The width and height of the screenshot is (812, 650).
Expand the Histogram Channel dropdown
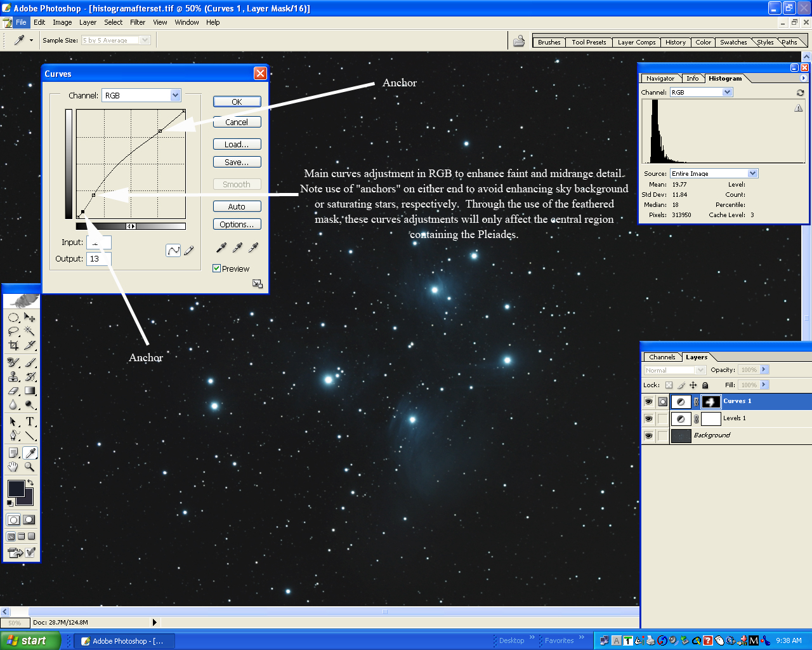tap(727, 92)
